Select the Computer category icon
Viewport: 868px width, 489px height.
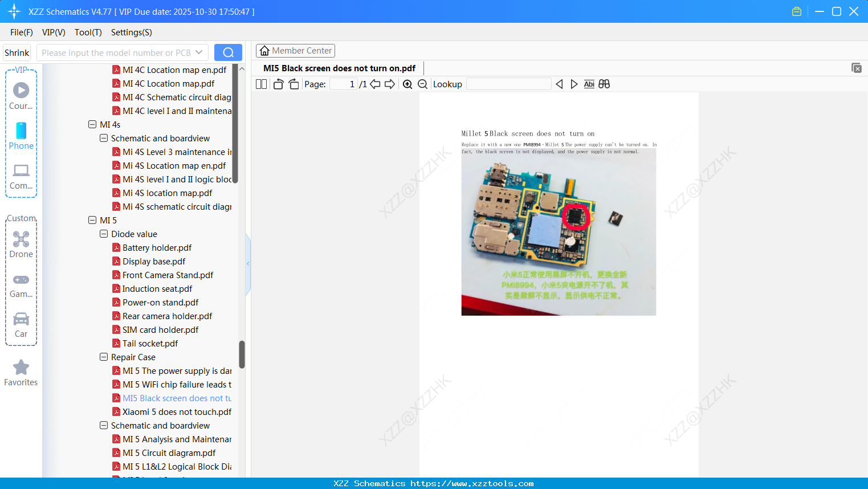coord(21,176)
